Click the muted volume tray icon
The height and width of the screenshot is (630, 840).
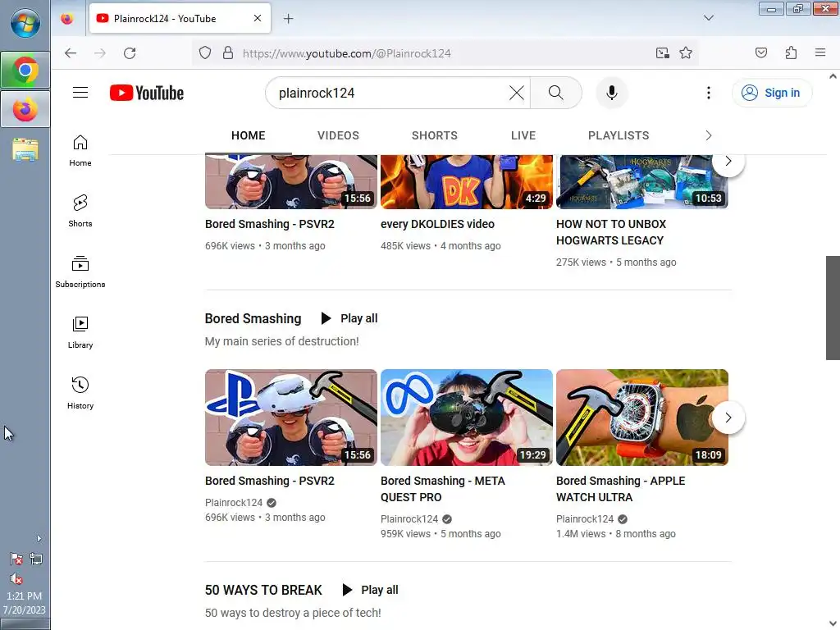click(x=16, y=579)
